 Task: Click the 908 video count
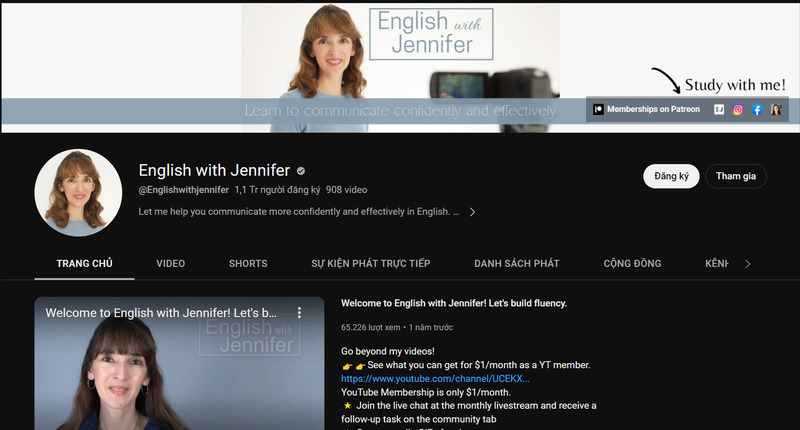click(x=346, y=190)
